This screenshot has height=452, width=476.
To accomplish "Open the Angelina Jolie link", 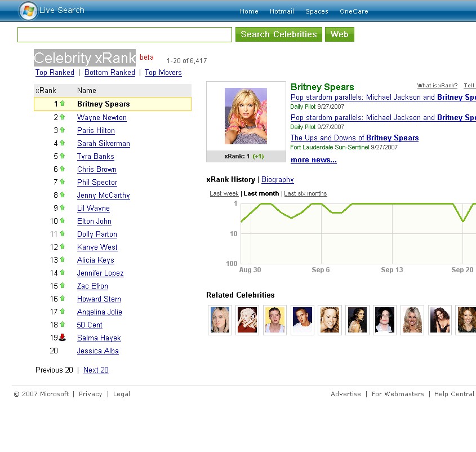I will tap(100, 312).
